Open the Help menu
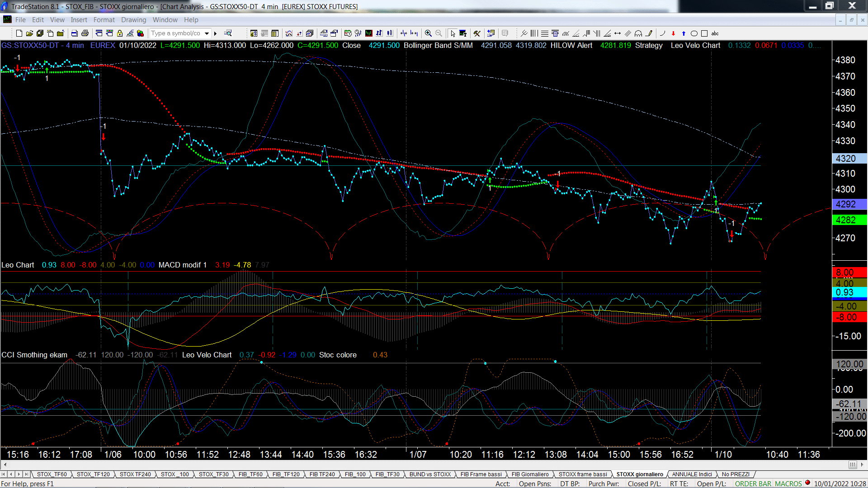This screenshot has width=868, height=488. tap(191, 20)
